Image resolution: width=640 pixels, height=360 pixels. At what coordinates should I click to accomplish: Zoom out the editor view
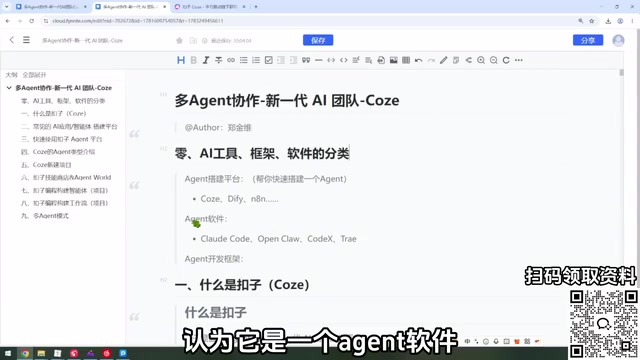pyautogui.click(x=493, y=60)
